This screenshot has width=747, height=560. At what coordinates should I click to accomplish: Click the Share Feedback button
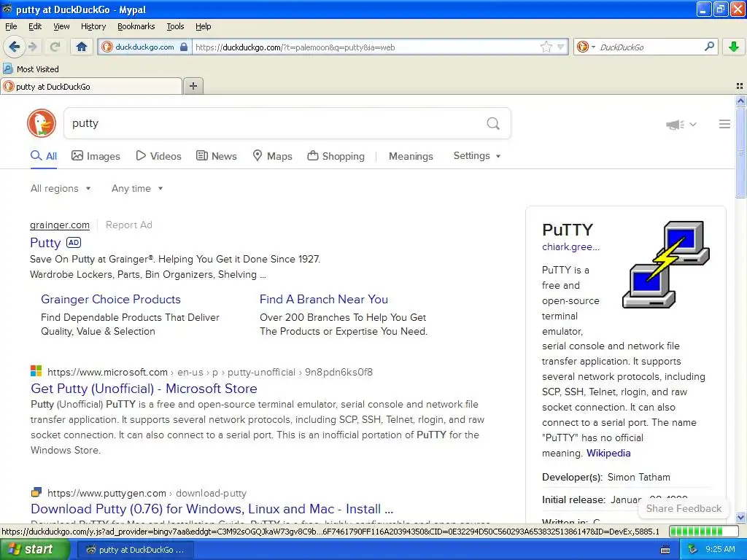point(684,508)
